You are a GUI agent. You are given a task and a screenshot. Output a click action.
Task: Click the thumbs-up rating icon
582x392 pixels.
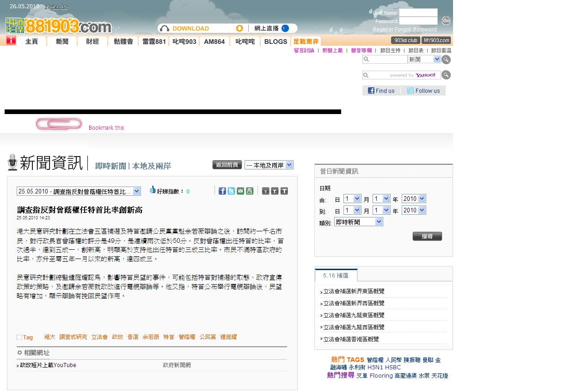point(153,190)
